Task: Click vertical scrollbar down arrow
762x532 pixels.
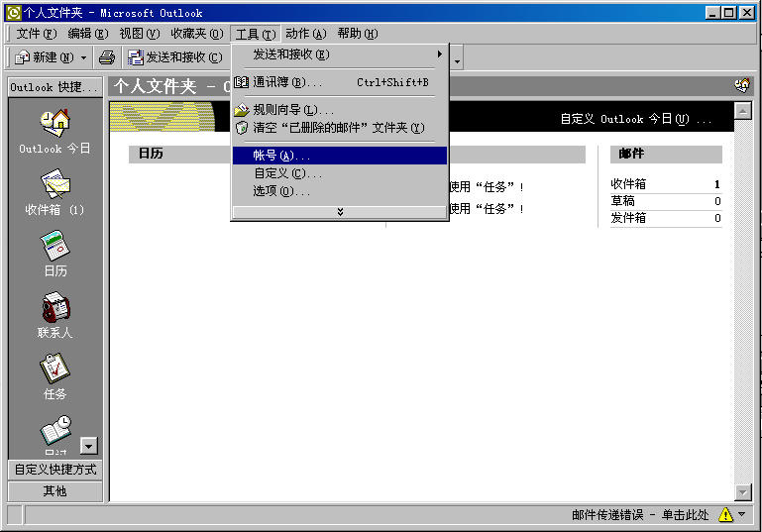Action: pos(742,492)
